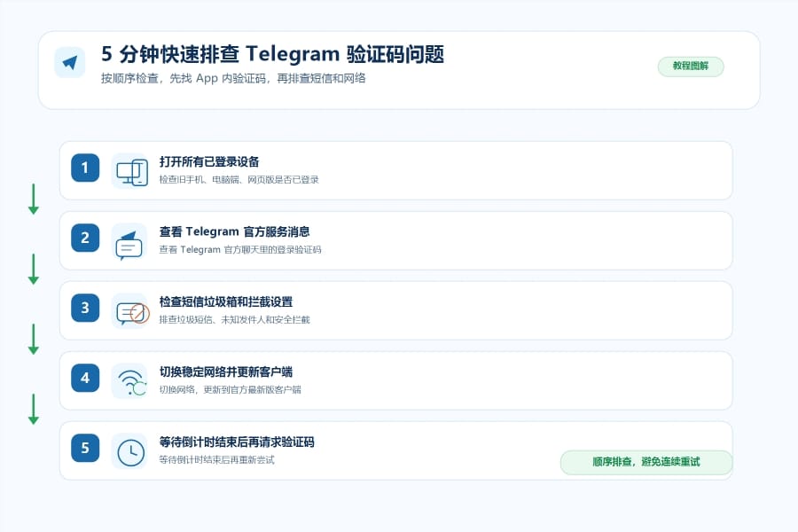Click the Wi-Fi refresh icon in step 4
Image resolution: width=798 pixels, height=532 pixels.
(x=130, y=380)
